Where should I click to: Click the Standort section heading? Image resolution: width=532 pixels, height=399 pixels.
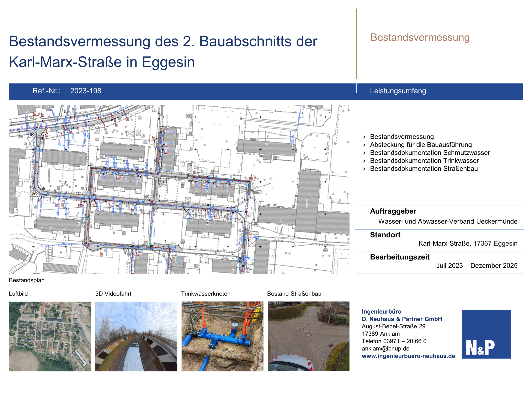[385, 235]
